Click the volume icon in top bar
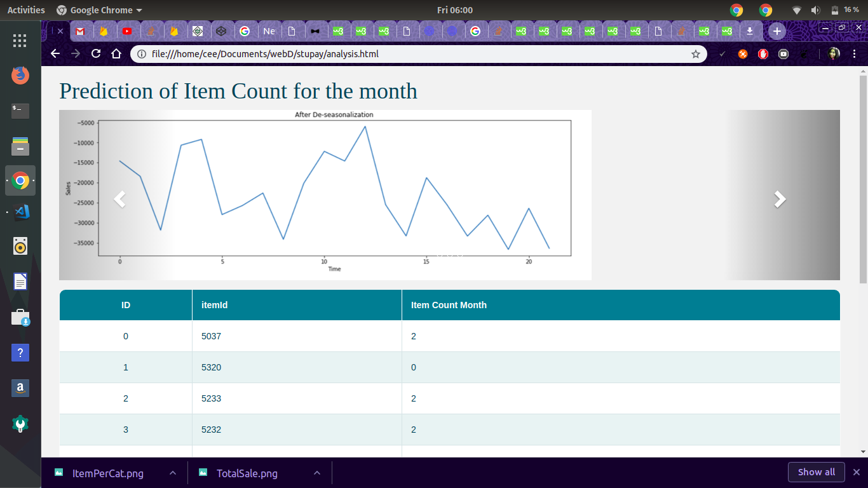Image resolution: width=868 pixels, height=488 pixels. click(816, 10)
